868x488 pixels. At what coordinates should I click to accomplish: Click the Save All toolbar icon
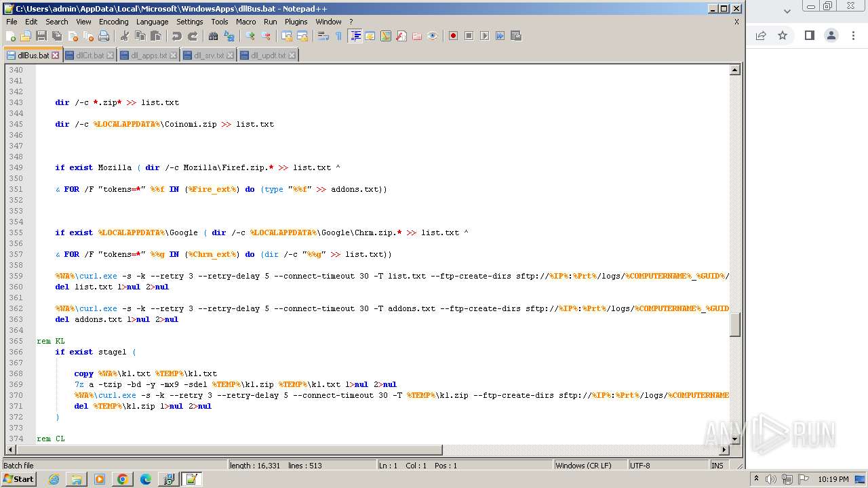tap(57, 36)
